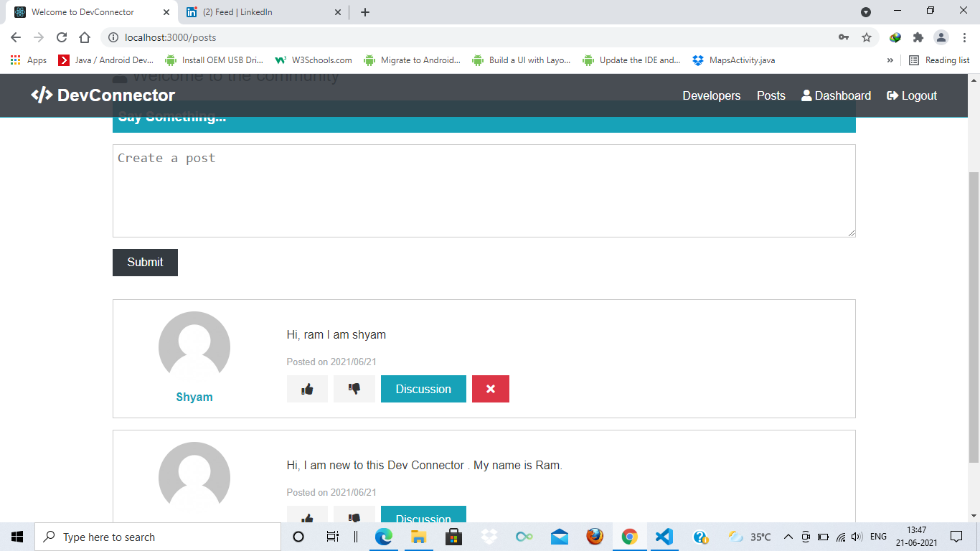
Task: Click the DevConnector code logo
Action: [42, 94]
